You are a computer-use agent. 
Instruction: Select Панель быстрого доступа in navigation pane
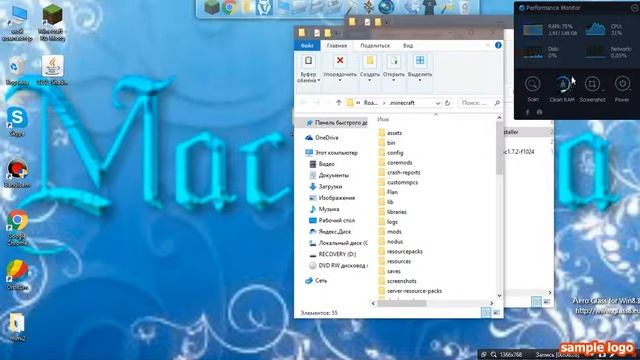coord(337,122)
